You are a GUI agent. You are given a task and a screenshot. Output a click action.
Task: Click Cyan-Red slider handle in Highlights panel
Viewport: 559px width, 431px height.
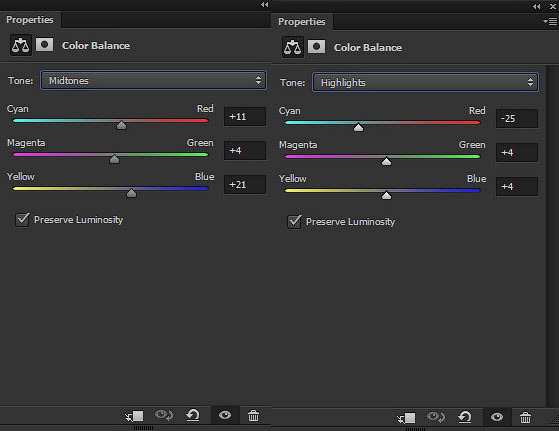click(358, 127)
